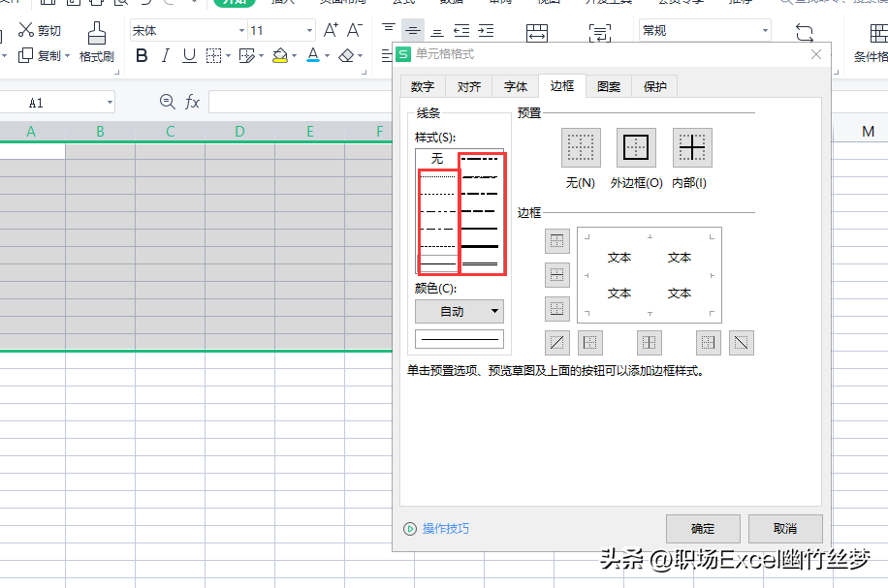The image size is (888, 588).
Task: Add the diagonal-down border line
Action: click(742, 342)
